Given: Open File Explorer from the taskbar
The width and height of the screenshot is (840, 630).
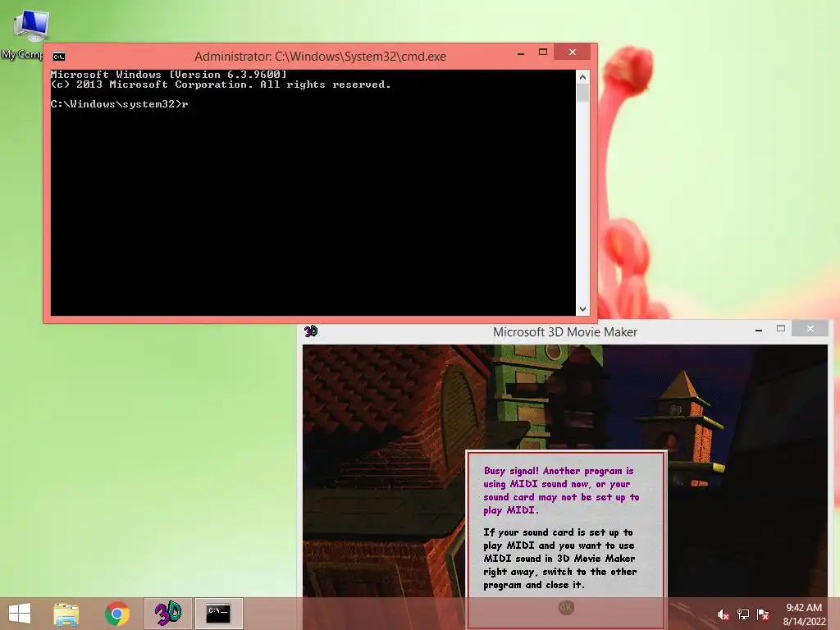Looking at the screenshot, I should (66, 614).
